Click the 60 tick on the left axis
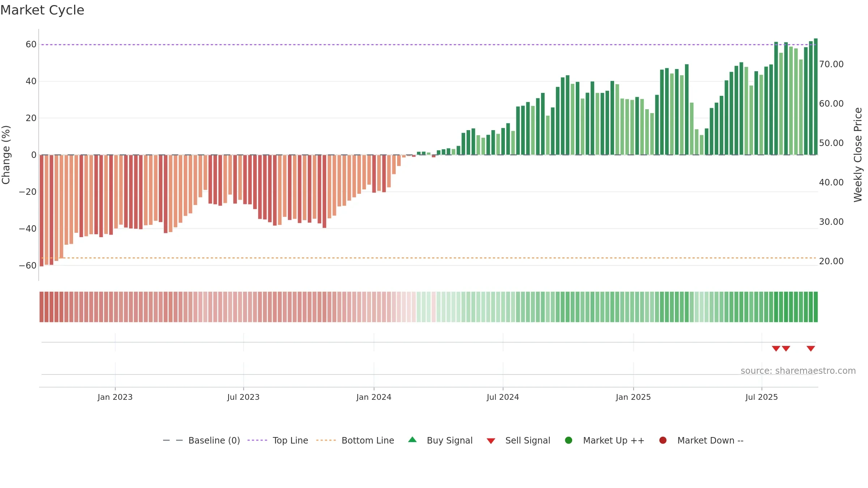 tap(31, 44)
